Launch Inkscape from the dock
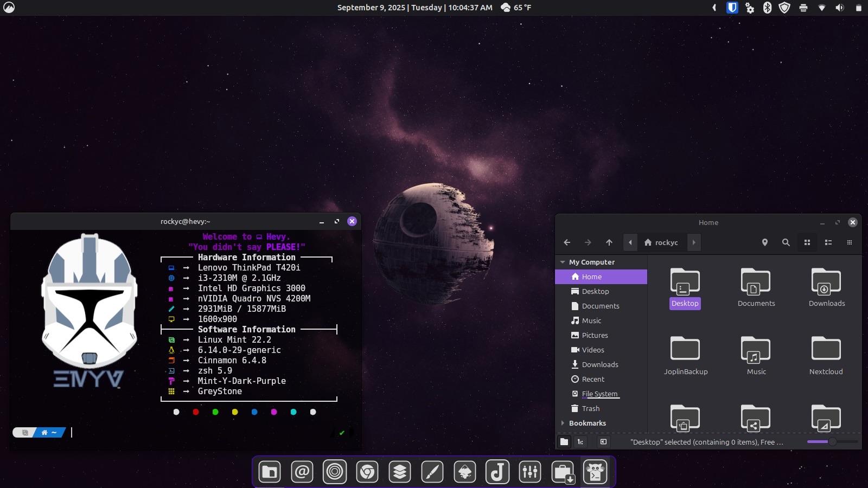This screenshot has height=488, width=868. [x=465, y=472]
